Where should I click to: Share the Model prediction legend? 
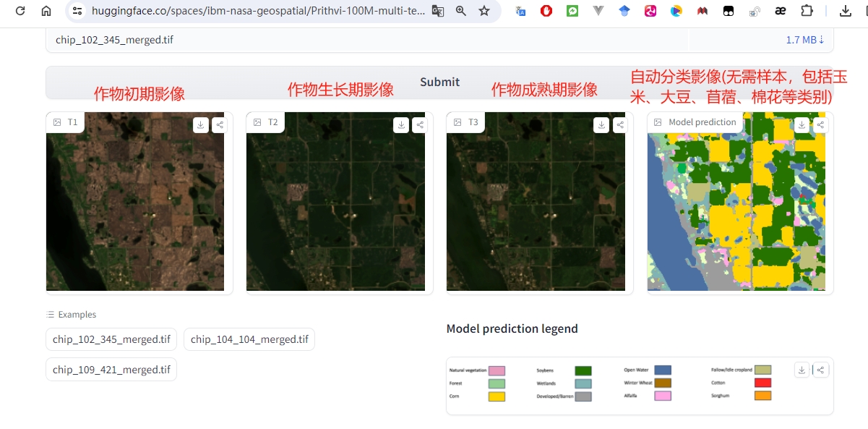pos(821,369)
